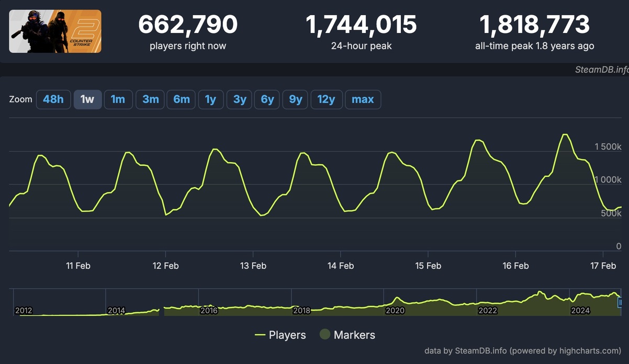Click the 6y zoom button
This screenshot has width=629, height=364.
(267, 99)
